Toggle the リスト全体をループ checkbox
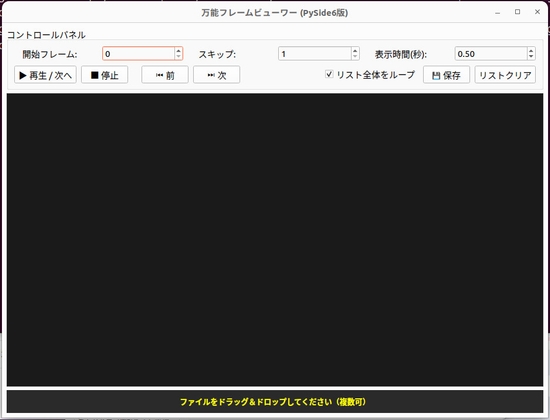550x420 pixels. [x=329, y=74]
